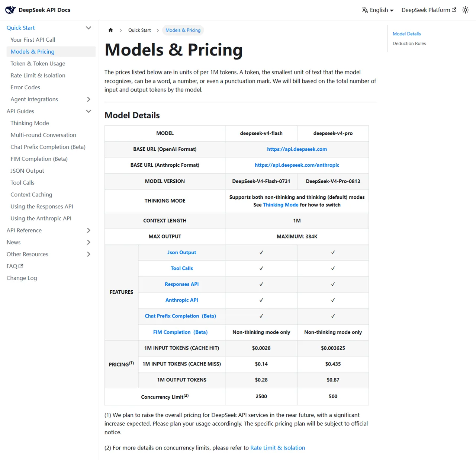Open Multi-round Conversation sidebar page

[43, 135]
